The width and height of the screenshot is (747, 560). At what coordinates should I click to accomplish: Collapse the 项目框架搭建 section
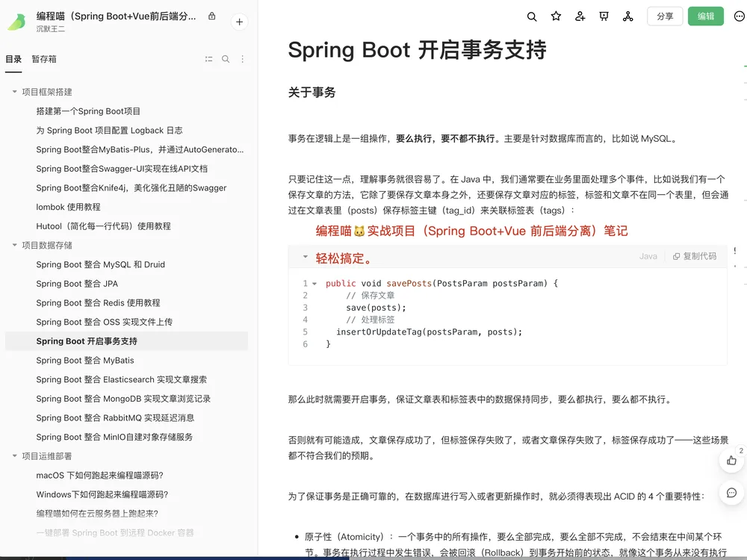coord(15,91)
